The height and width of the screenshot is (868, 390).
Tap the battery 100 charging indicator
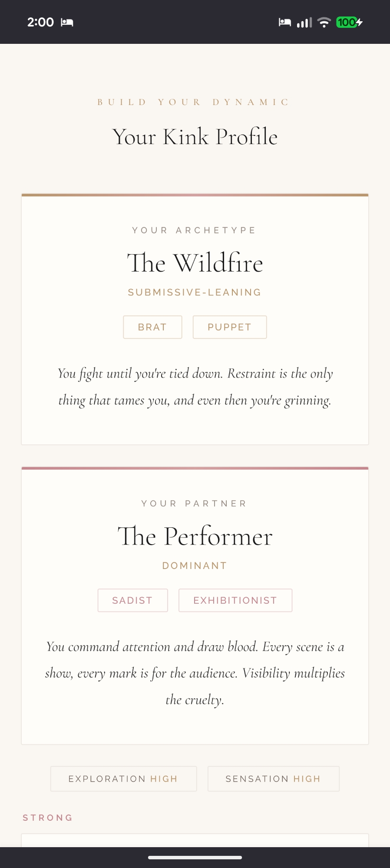[x=349, y=22]
